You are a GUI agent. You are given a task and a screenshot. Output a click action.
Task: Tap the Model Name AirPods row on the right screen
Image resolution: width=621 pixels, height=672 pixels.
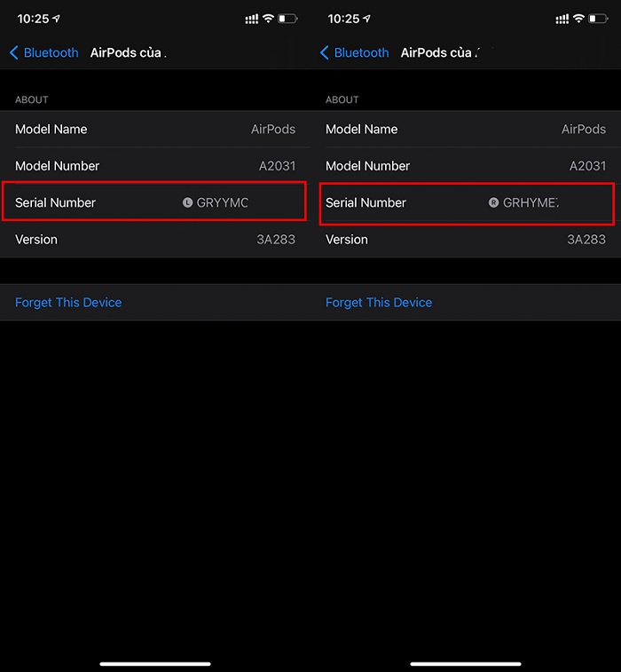coord(466,130)
